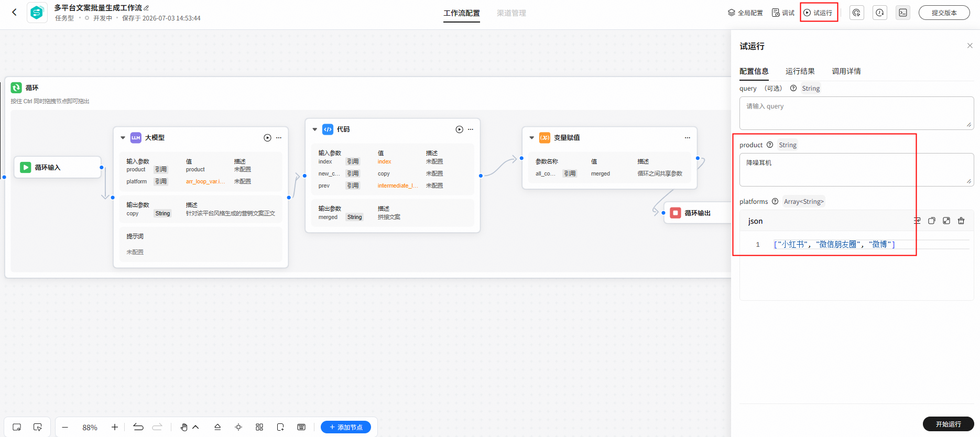Switch to 工作流配置 tab
The width and height of the screenshot is (980, 437).
pyautogui.click(x=461, y=13)
